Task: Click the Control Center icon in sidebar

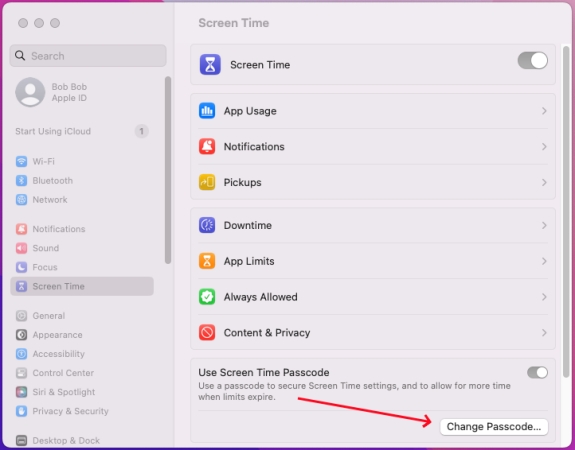Action: (21, 373)
